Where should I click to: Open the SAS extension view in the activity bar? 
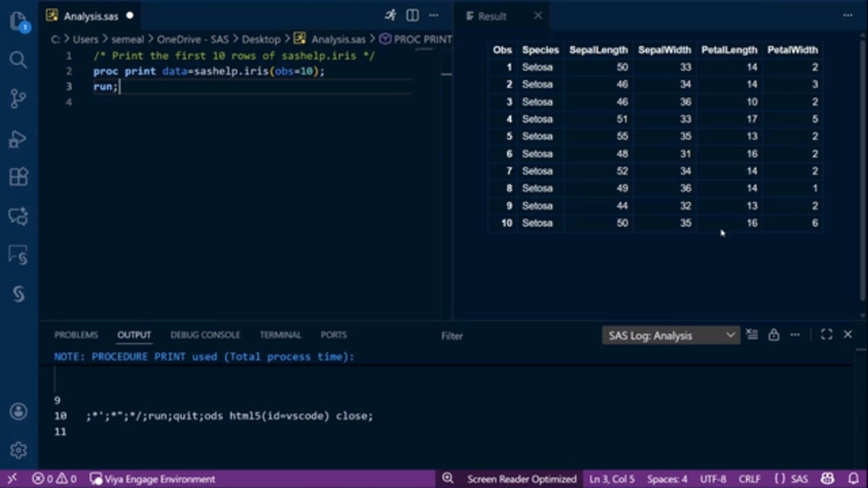18,294
